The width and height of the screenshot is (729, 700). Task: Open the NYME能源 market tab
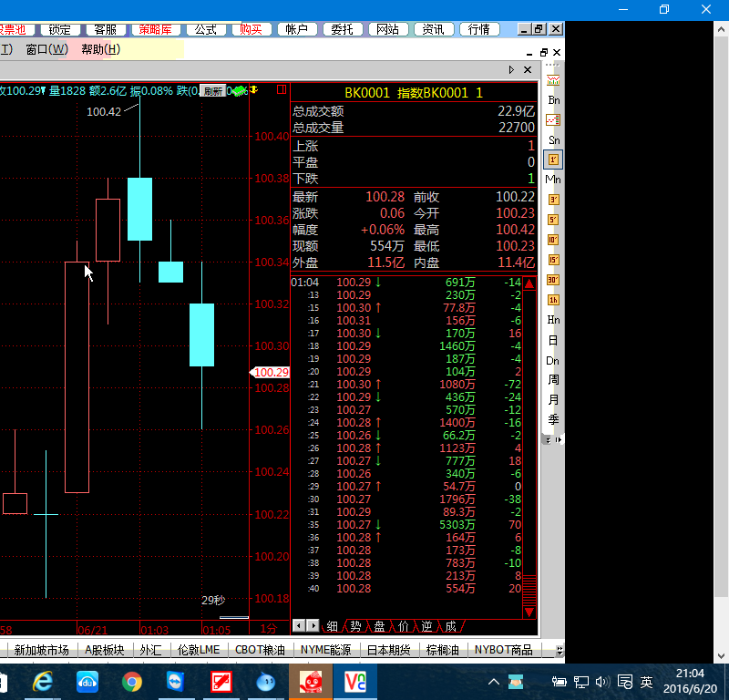coord(325,650)
